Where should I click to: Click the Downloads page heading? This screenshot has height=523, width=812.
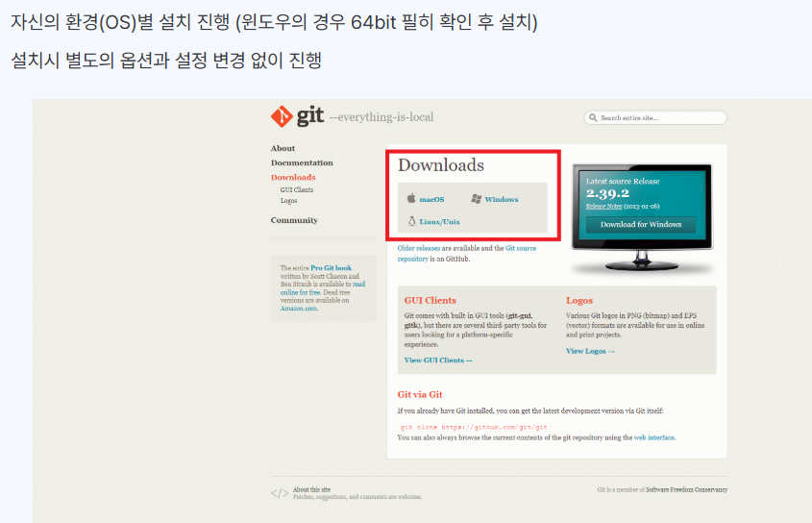click(441, 165)
